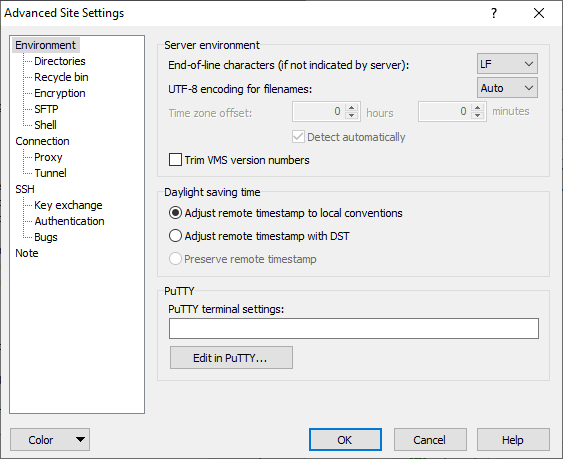
Task: Select Key exchange under SSH
Action: pyautogui.click(x=68, y=205)
